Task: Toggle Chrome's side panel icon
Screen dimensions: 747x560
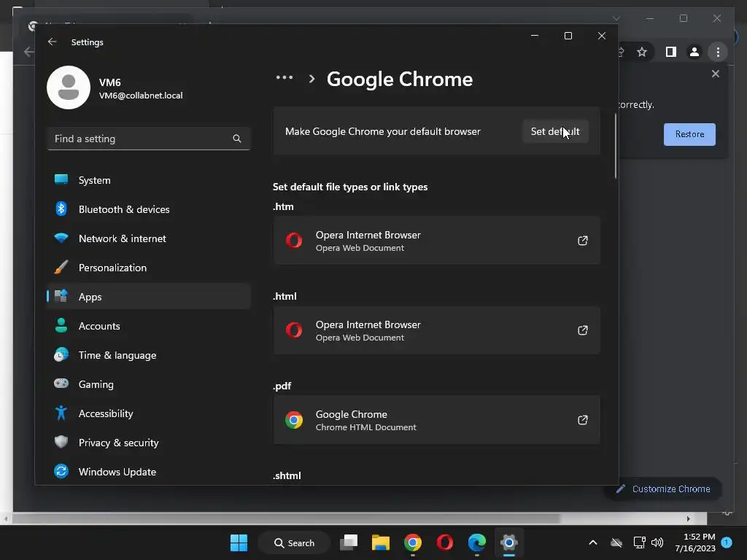Action: point(671,52)
